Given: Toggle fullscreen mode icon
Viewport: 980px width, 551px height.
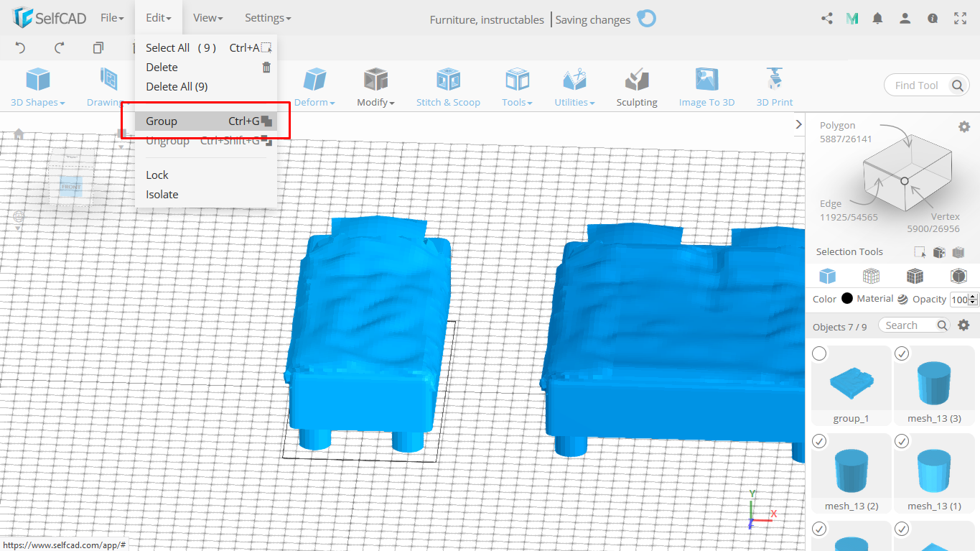Looking at the screenshot, I should 961,19.
